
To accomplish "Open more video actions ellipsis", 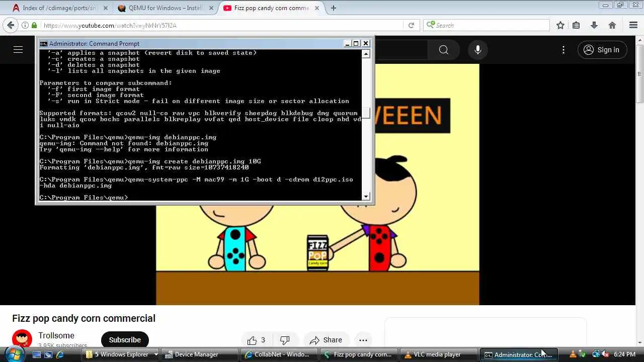I will (363, 340).
